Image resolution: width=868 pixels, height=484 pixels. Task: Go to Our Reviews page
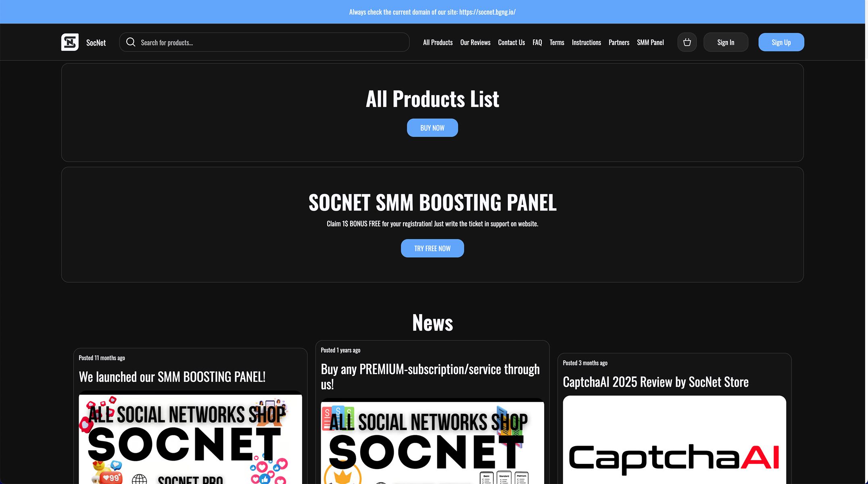[x=475, y=42]
